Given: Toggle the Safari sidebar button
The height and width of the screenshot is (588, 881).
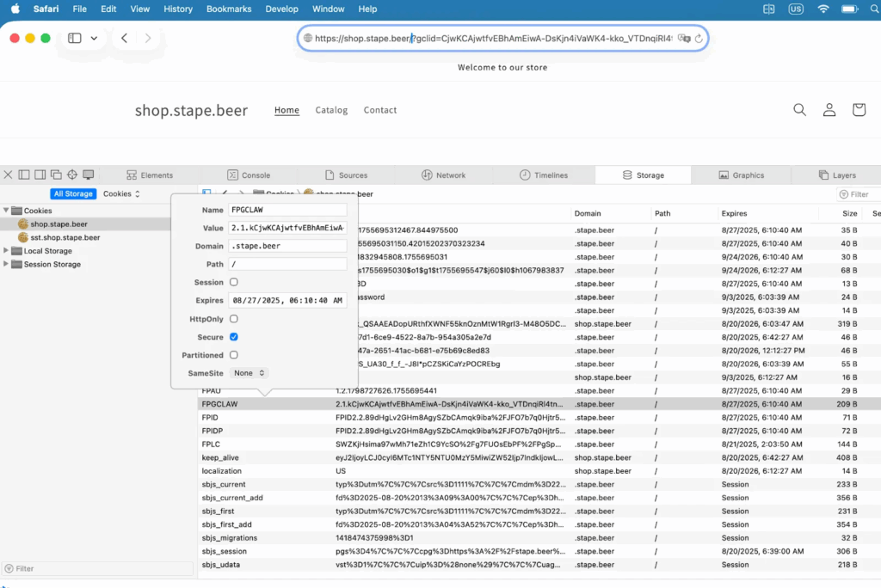Looking at the screenshot, I should pos(75,39).
